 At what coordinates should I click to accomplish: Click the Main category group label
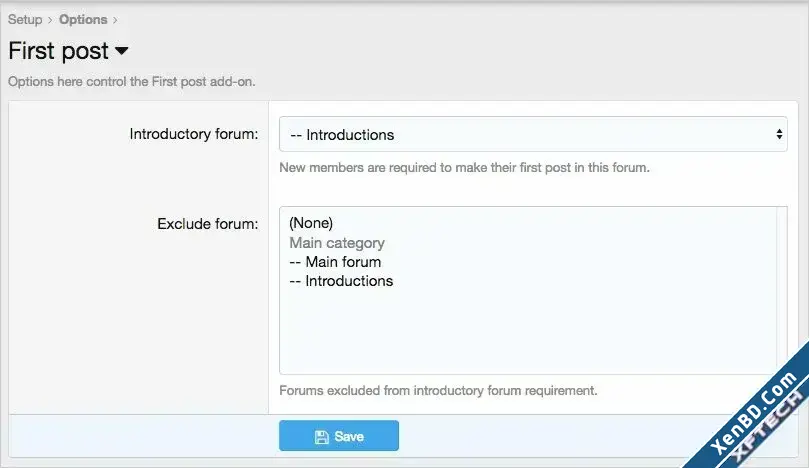point(337,243)
